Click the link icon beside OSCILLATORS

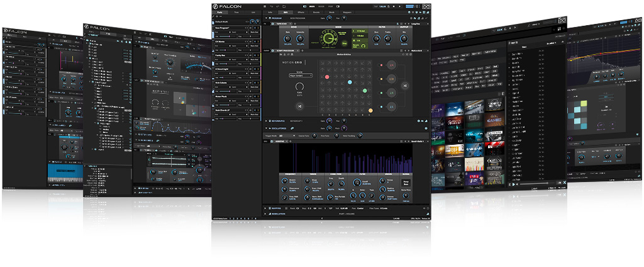coord(292,128)
